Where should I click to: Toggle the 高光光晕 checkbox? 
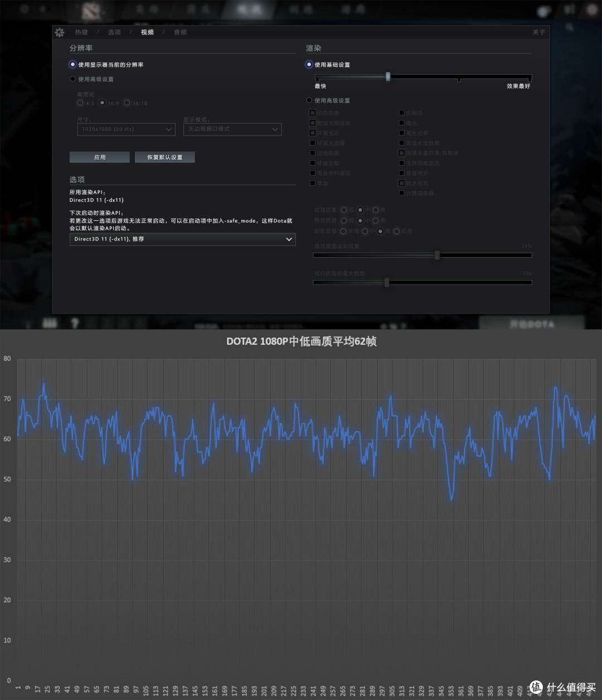coord(401,133)
